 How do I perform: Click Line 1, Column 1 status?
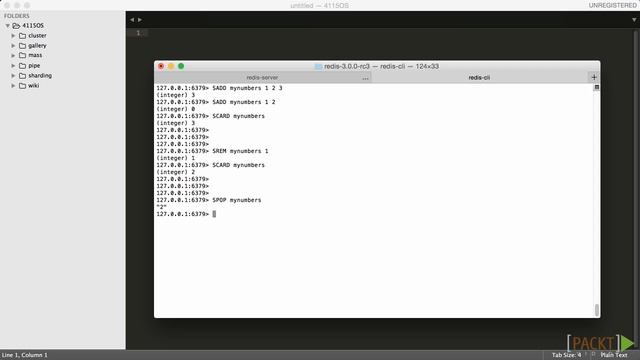pyautogui.click(x=24, y=355)
